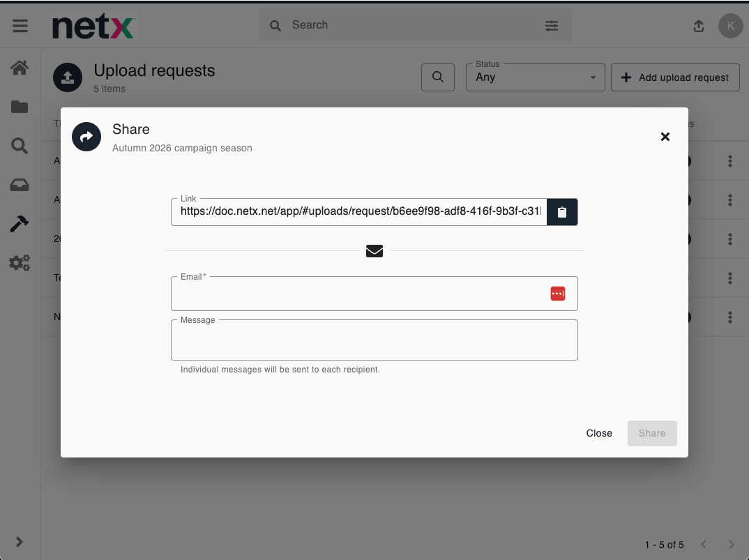
Task: Open the user avatar menu
Action: point(730,26)
